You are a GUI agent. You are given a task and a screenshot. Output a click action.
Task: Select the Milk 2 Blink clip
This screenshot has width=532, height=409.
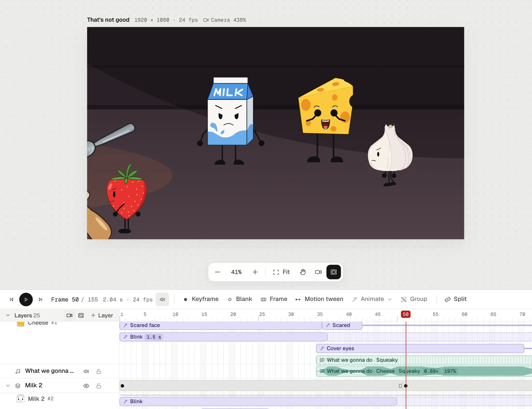258,402
